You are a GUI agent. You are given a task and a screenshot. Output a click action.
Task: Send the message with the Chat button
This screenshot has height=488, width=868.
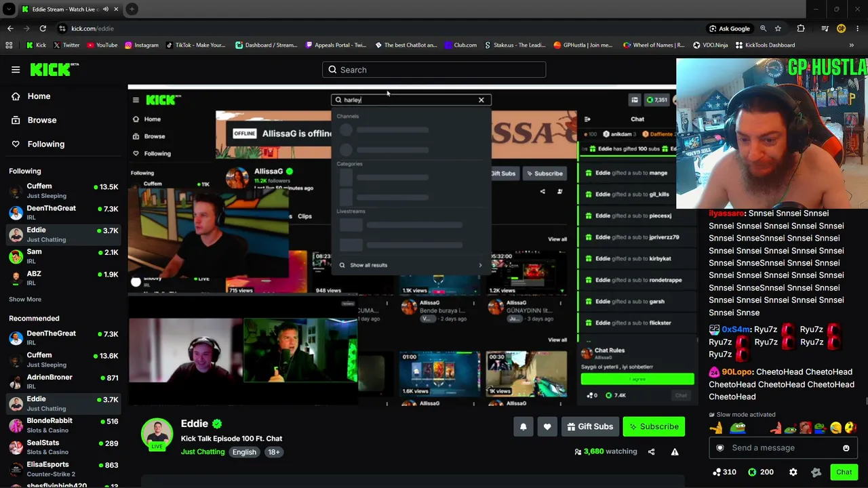(x=844, y=472)
